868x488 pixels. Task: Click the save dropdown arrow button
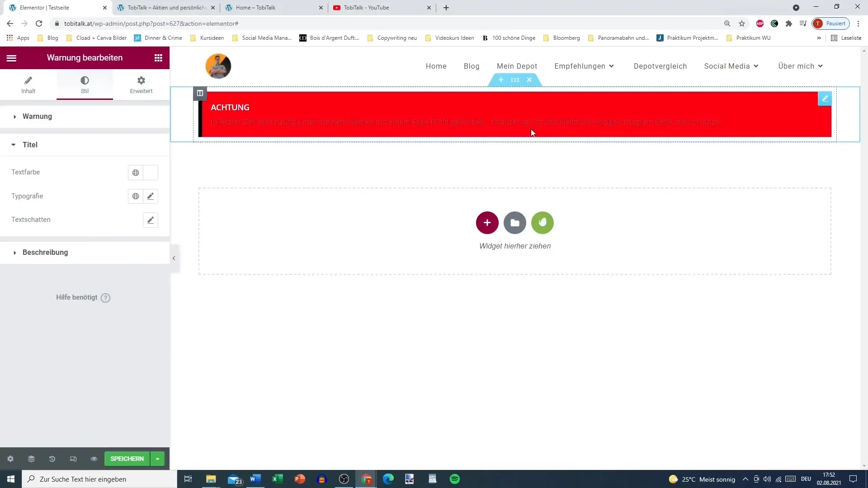158,459
